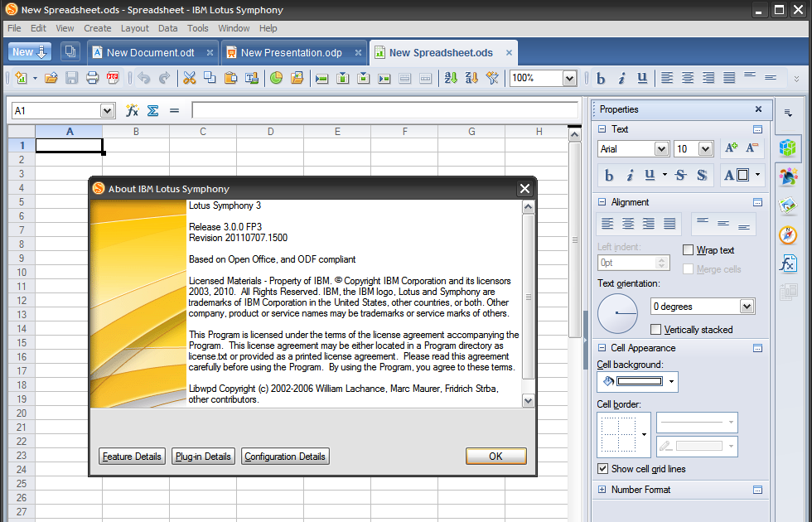
Task: Click the Cut scissors icon
Action: tap(189, 78)
